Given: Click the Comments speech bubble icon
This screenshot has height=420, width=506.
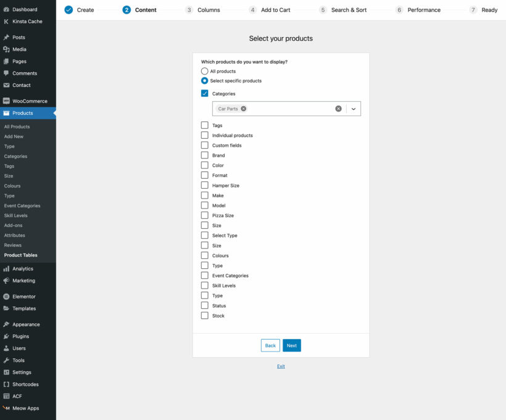Looking at the screenshot, I should [x=7, y=73].
